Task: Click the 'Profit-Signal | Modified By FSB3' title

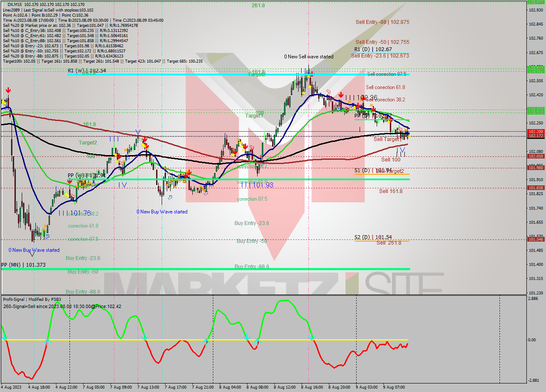Action: [32, 300]
